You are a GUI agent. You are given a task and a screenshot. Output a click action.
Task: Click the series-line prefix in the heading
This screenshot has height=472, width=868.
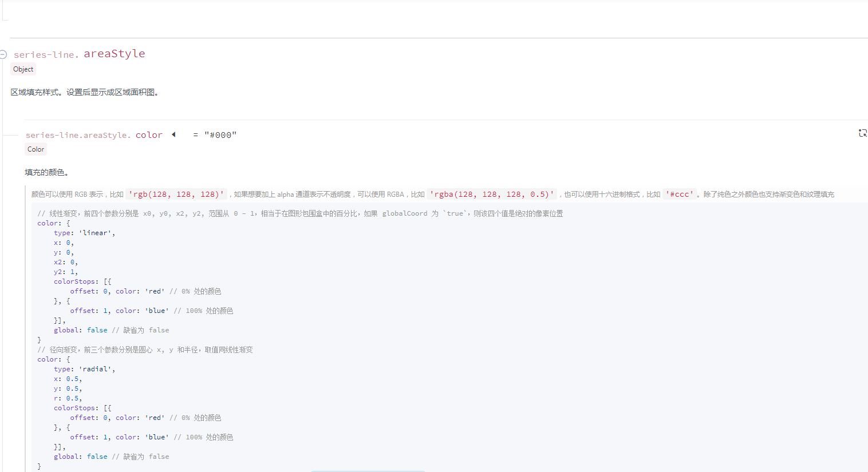coord(46,54)
